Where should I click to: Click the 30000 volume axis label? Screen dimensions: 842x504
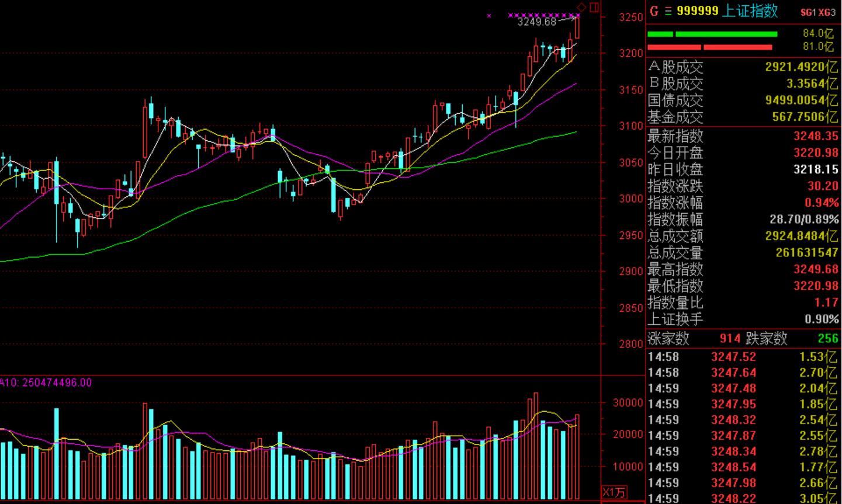pyautogui.click(x=628, y=402)
